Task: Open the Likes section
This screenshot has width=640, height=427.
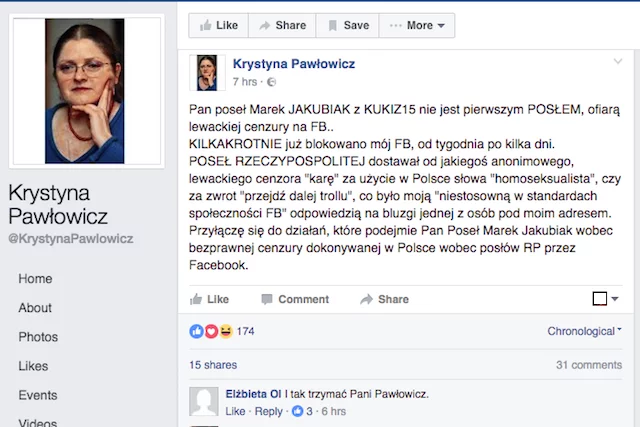Action: [x=33, y=366]
